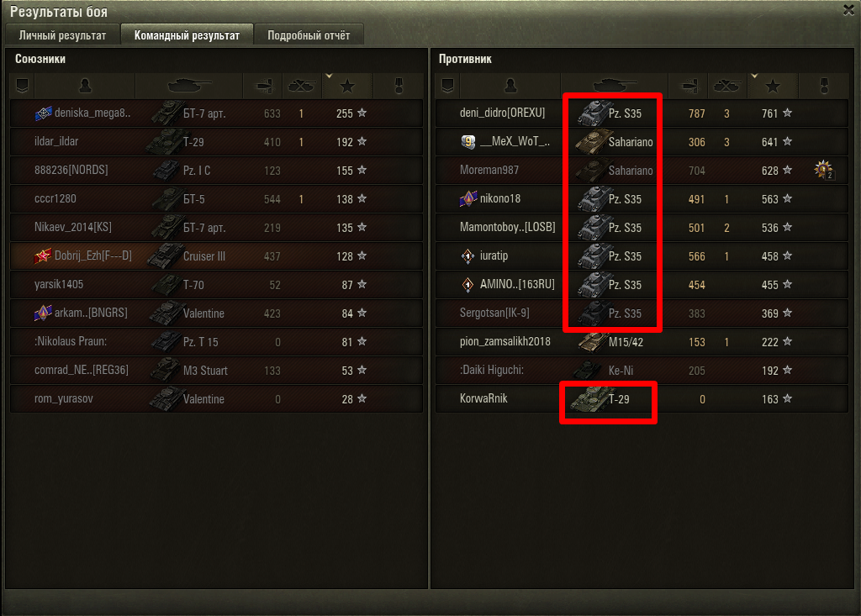The width and height of the screenshot is (861, 616).
Task: Sort allies by player name icon
Action: pyautogui.click(x=85, y=86)
